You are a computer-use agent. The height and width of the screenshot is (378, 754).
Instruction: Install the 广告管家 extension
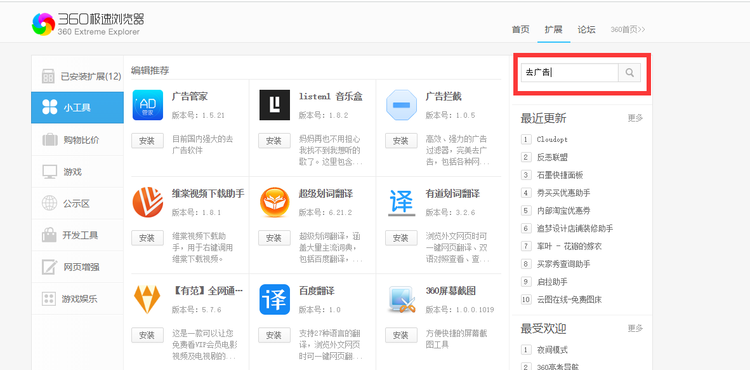[x=147, y=140]
